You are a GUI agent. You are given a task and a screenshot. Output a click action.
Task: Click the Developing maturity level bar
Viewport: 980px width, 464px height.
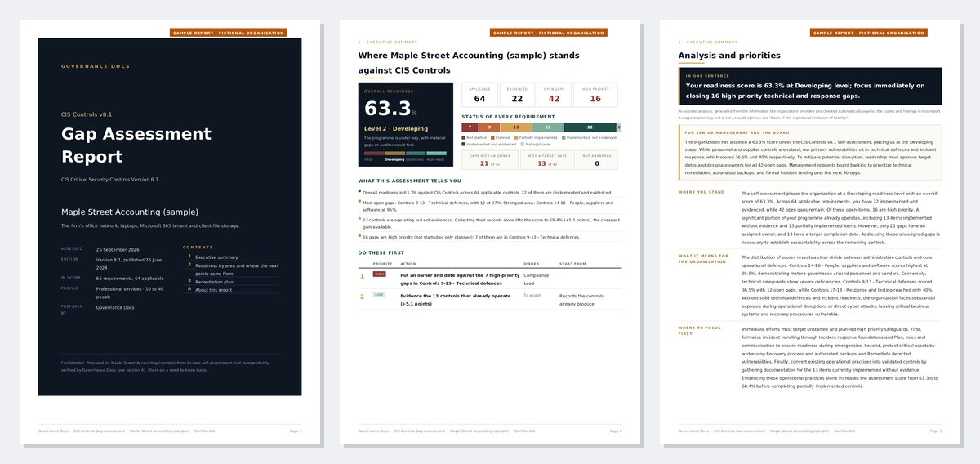click(x=395, y=153)
